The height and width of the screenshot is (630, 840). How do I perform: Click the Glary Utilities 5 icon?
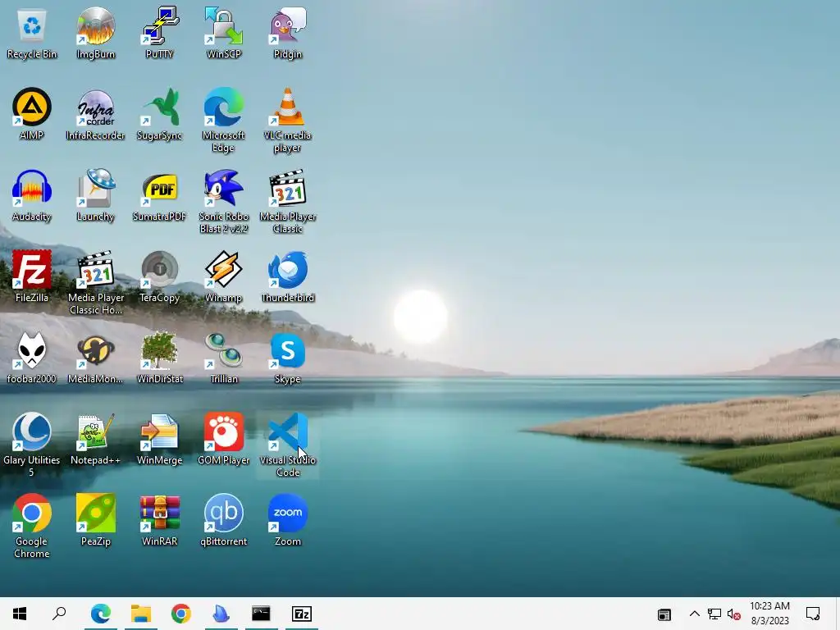pyautogui.click(x=32, y=445)
